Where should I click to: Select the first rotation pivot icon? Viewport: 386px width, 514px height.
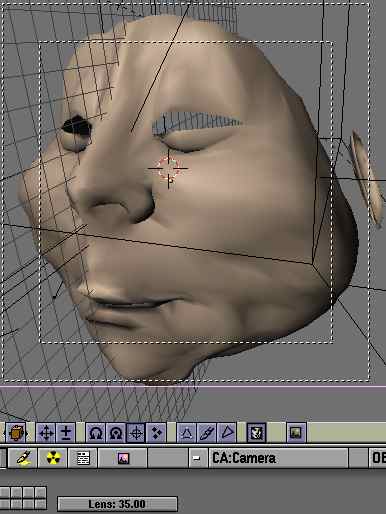pyautogui.click(x=96, y=433)
